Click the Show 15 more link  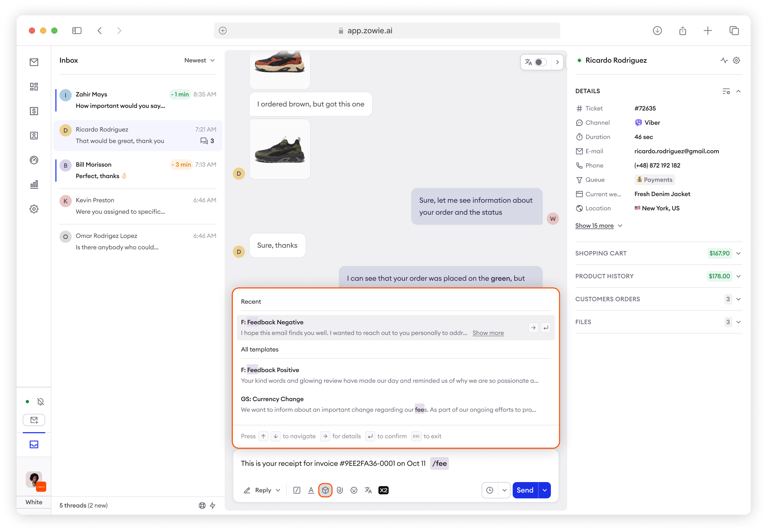click(594, 226)
